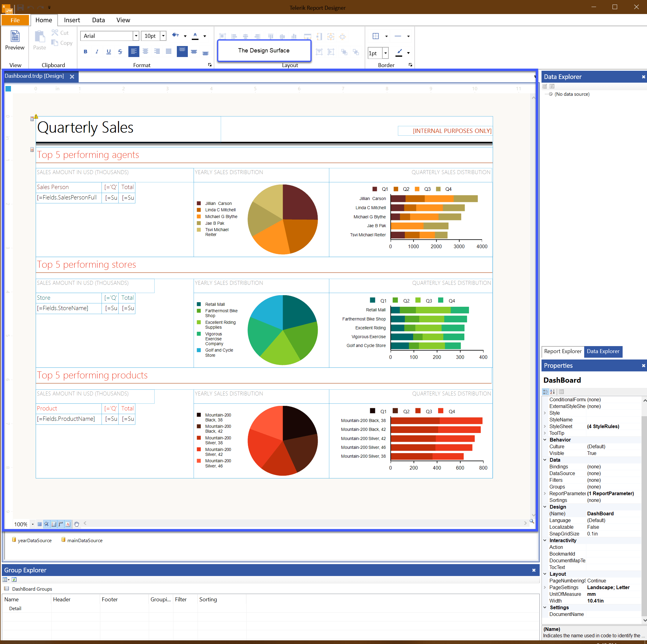Switch to the Data ribbon tab

98,20
